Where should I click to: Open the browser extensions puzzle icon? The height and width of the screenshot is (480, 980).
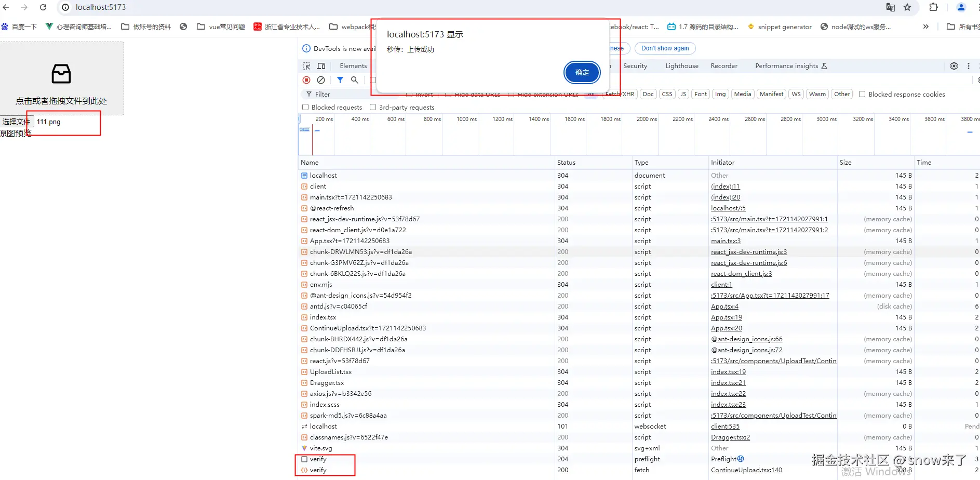pos(933,7)
